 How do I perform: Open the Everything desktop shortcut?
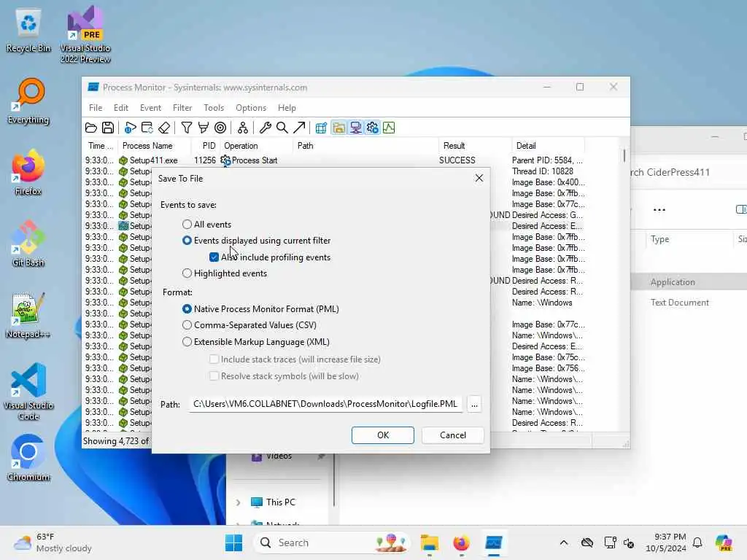[28, 101]
